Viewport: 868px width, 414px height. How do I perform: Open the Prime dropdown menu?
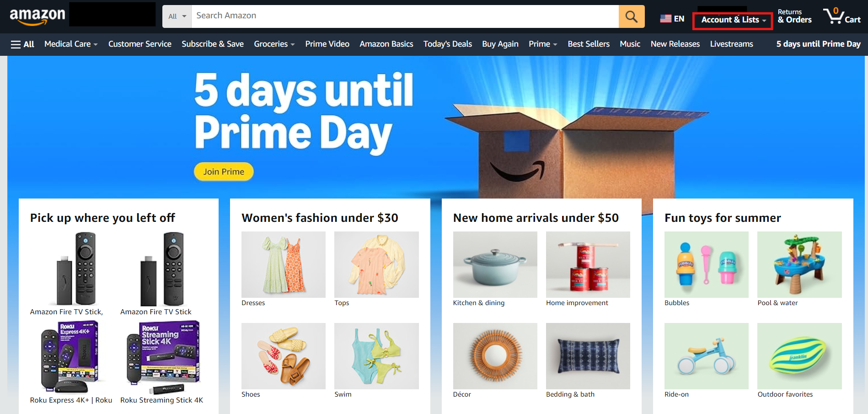coord(543,44)
